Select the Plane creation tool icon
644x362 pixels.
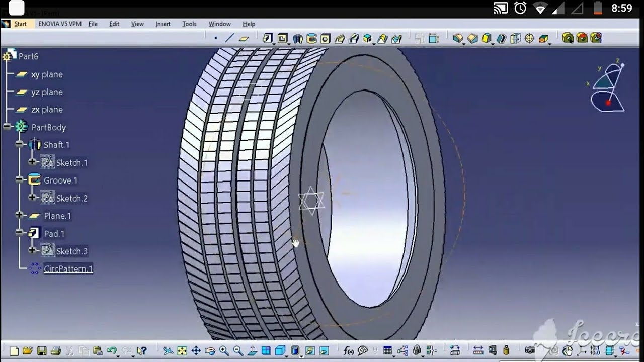[x=244, y=38]
